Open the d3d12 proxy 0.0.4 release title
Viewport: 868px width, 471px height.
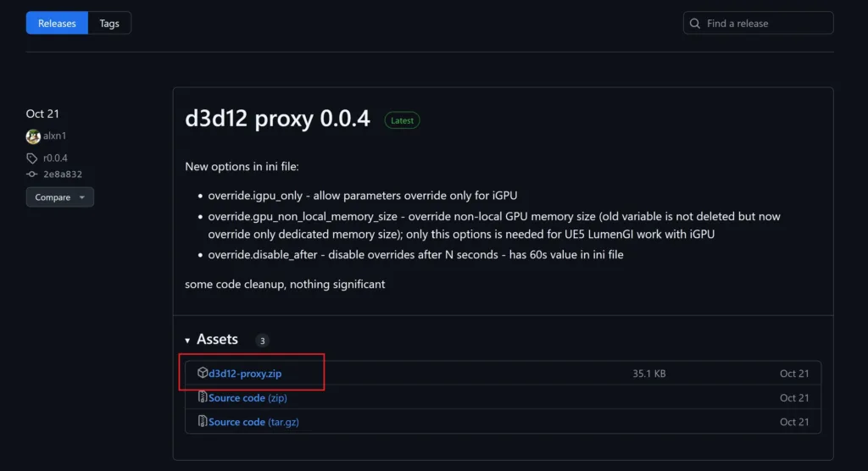(x=277, y=119)
